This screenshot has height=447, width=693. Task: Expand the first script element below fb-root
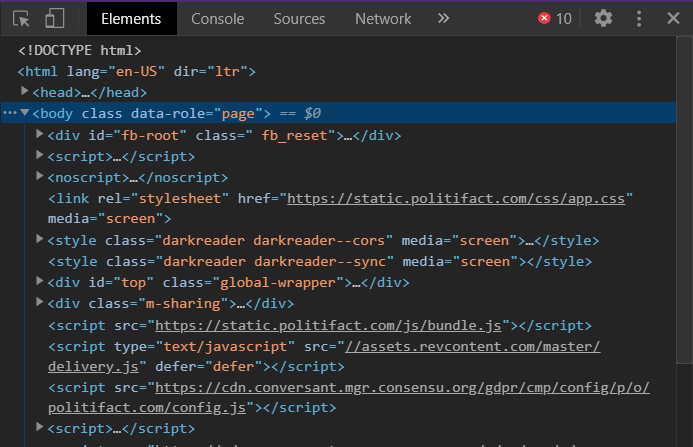pyautogui.click(x=39, y=155)
